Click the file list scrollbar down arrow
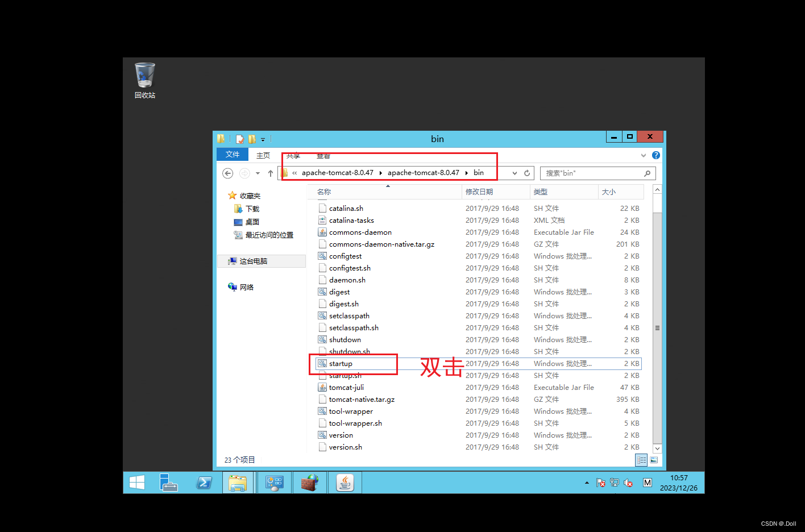The height and width of the screenshot is (532, 805). tap(657, 448)
